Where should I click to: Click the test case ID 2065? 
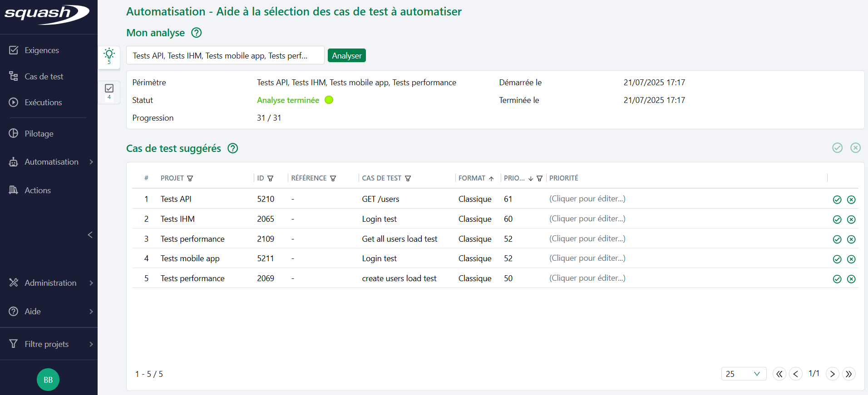tap(266, 219)
